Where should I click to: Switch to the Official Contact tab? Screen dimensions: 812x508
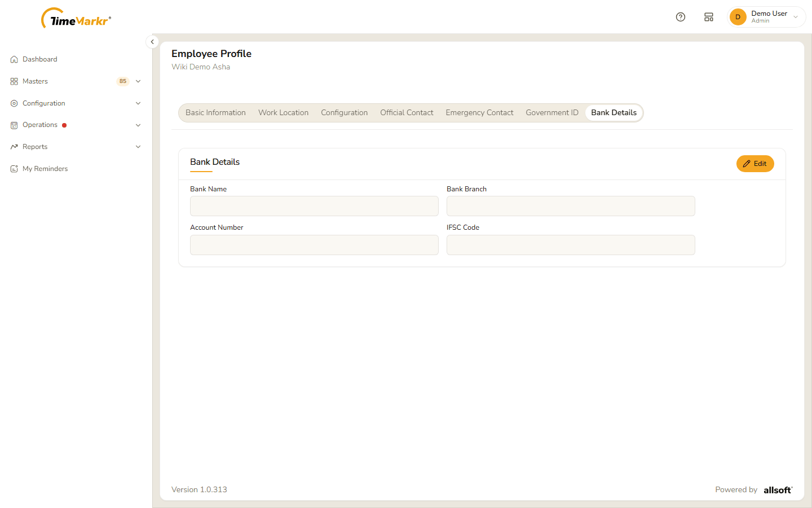click(x=407, y=113)
